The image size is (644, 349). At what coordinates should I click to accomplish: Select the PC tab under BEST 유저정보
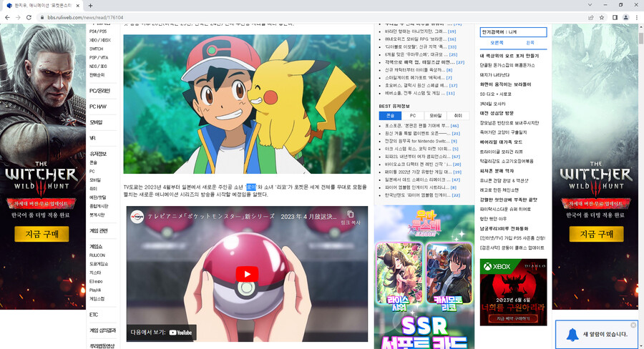pyautogui.click(x=413, y=116)
